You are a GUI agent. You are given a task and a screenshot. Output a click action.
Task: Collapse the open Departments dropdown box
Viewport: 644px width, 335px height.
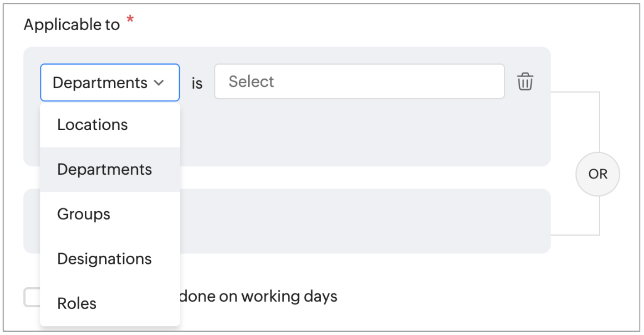pyautogui.click(x=110, y=82)
